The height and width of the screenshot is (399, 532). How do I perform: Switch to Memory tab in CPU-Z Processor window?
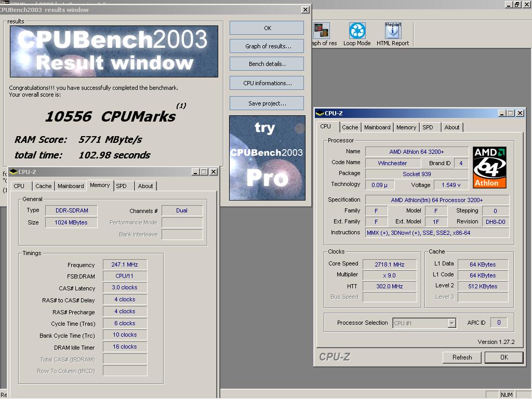click(x=406, y=127)
